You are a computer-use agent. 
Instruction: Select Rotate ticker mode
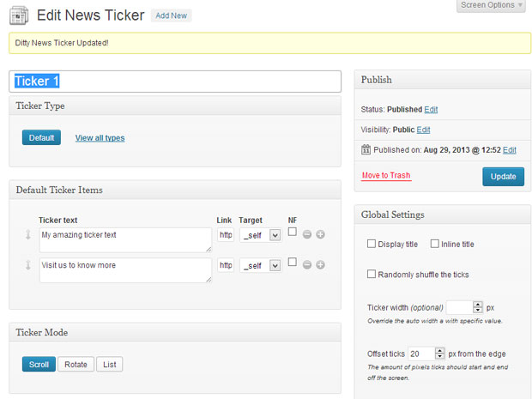(x=76, y=365)
